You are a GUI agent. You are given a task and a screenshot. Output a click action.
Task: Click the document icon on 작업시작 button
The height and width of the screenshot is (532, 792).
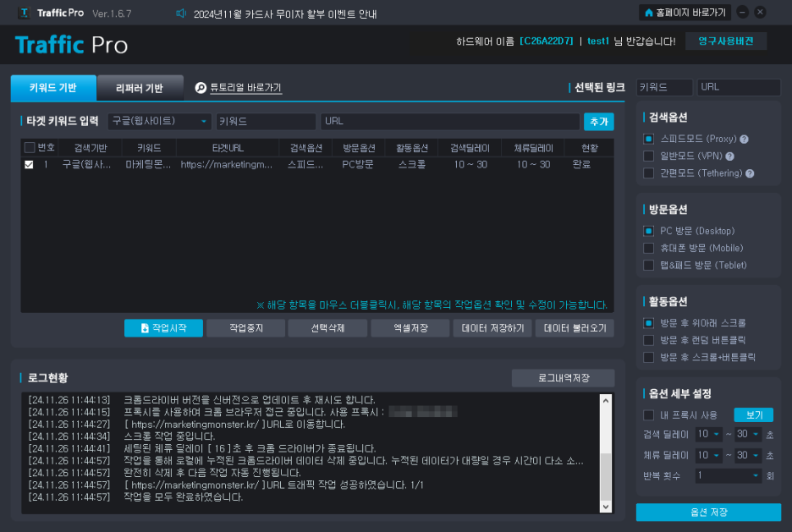coord(145,328)
